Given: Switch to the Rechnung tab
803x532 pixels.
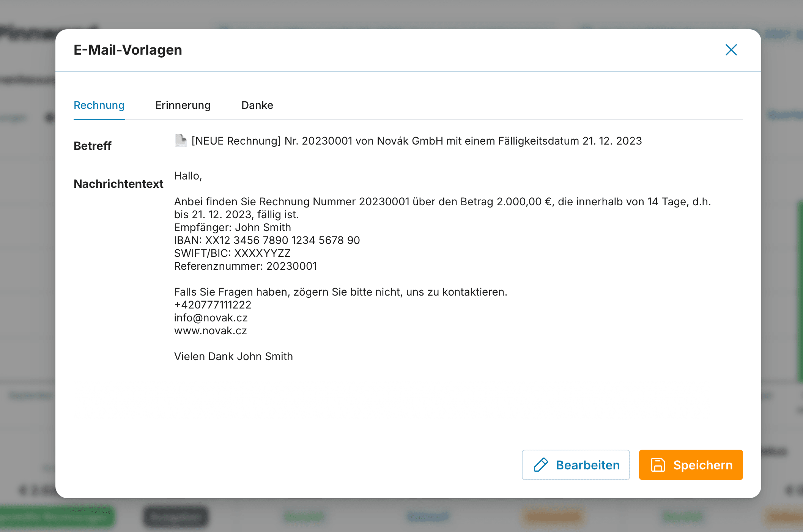Looking at the screenshot, I should click(x=99, y=105).
